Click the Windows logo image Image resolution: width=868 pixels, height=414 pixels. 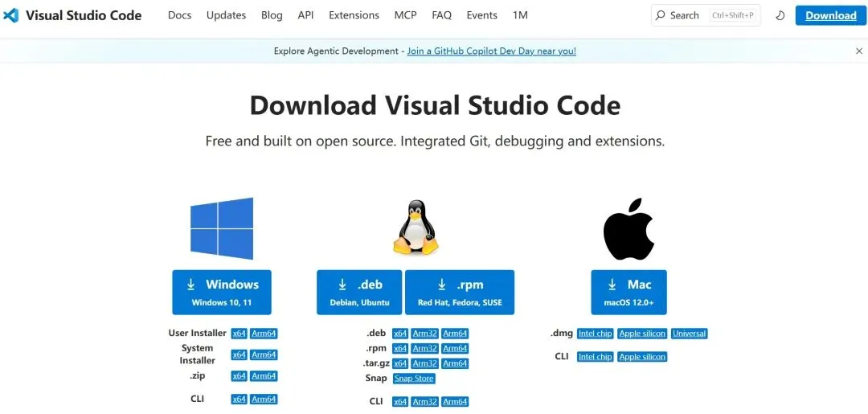tap(222, 228)
